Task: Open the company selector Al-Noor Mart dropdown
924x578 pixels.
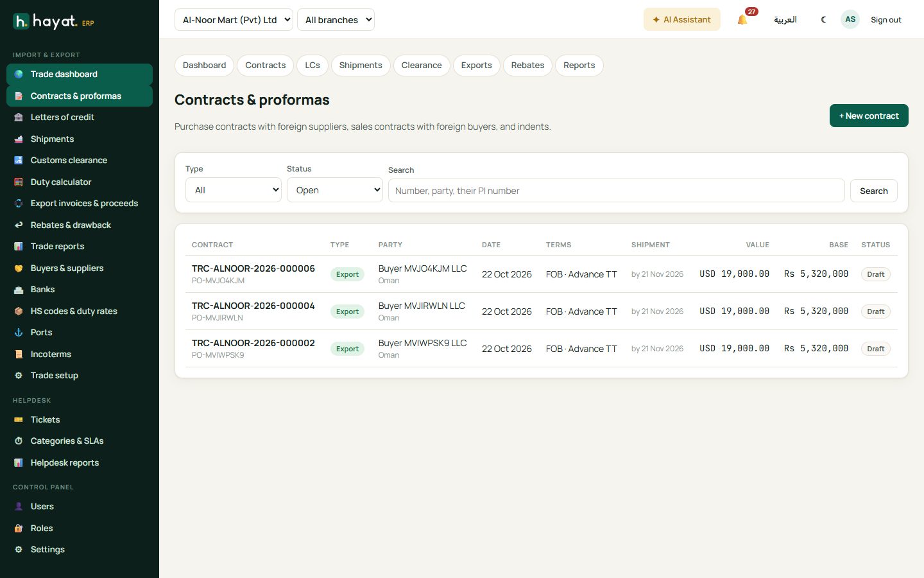Action: point(234,20)
